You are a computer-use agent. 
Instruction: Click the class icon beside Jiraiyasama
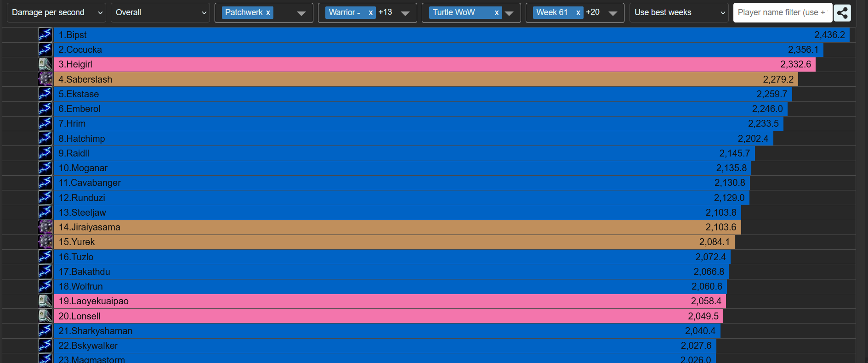(45, 227)
